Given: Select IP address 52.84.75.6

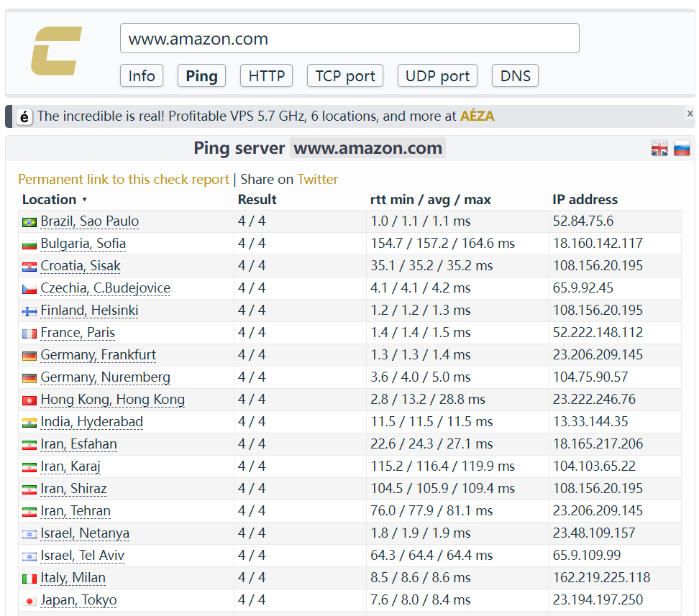Looking at the screenshot, I should [x=582, y=221].
